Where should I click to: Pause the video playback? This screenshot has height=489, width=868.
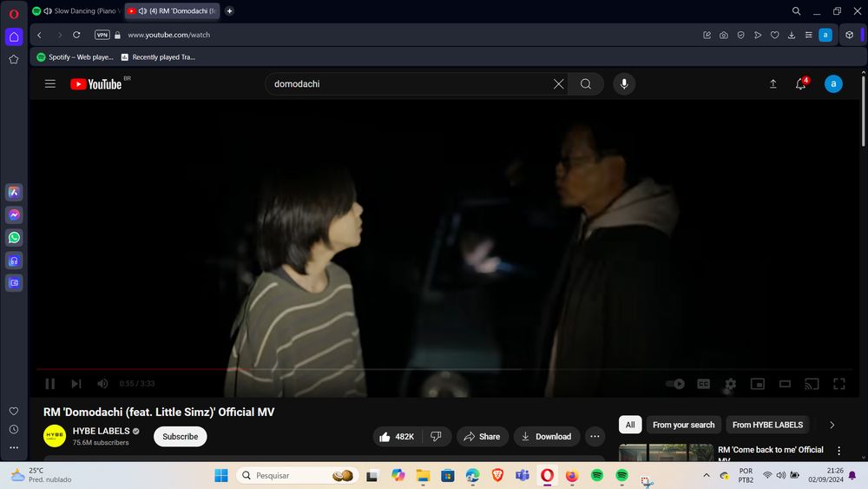[49, 383]
